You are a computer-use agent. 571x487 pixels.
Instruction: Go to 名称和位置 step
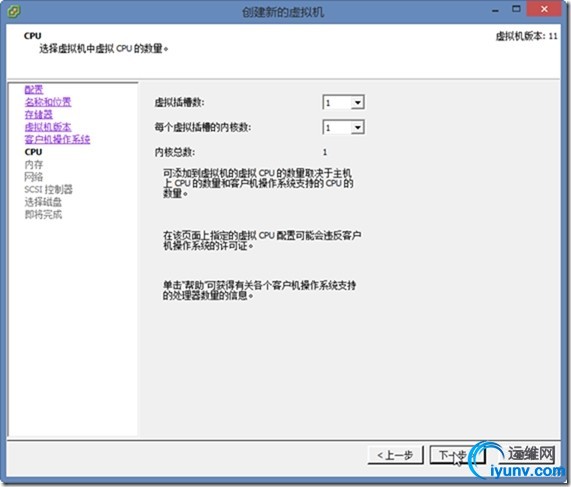click(48, 102)
